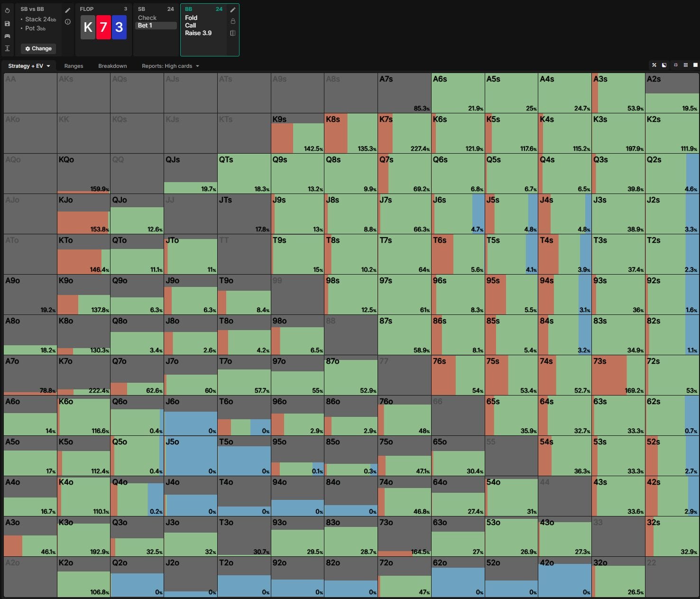This screenshot has width=700, height=599.
Task: Click the Change settings button
Action: pyautogui.click(x=38, y=48)
